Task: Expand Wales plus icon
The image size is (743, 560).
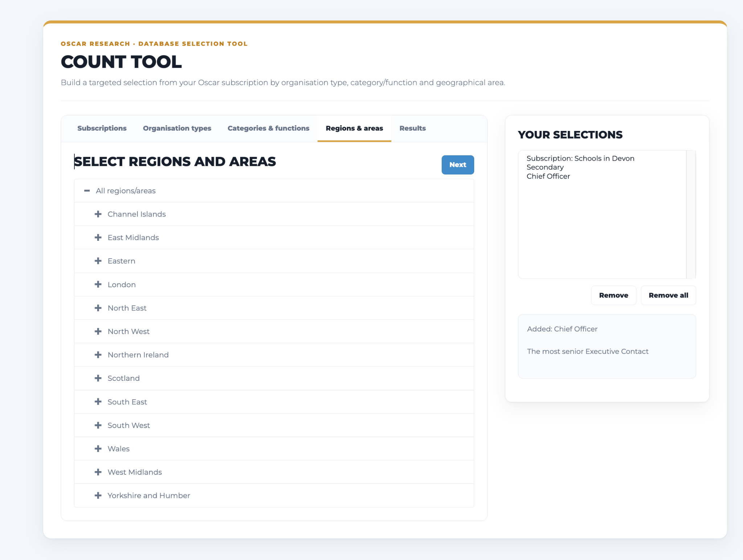Action: [x=98, y=449]
